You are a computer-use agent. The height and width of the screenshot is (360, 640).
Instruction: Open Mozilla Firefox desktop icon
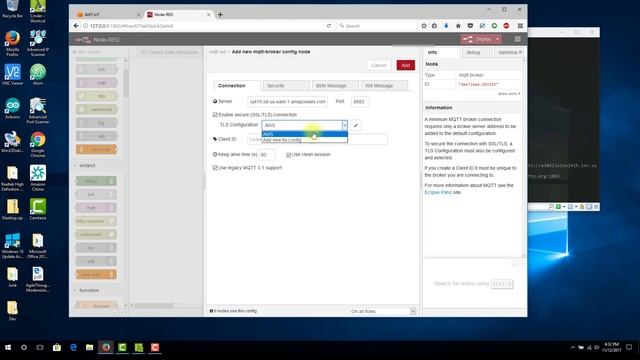coord(12,43)
